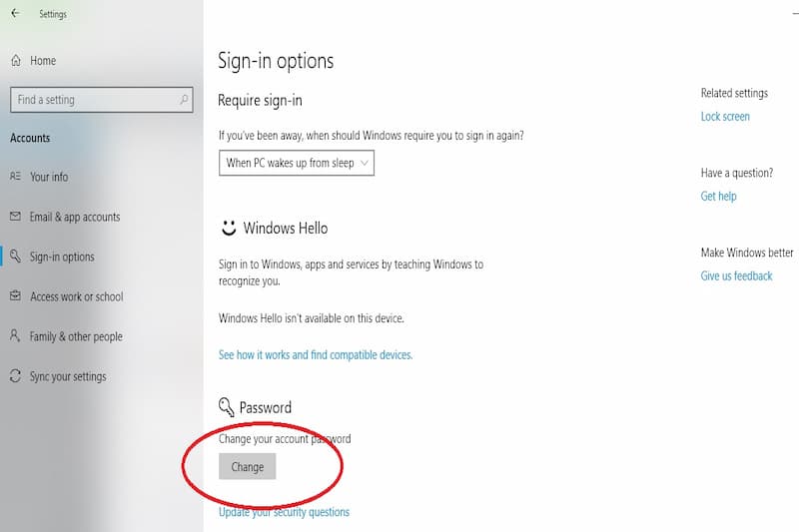Focus the Find a setting search box

point(95,100)
